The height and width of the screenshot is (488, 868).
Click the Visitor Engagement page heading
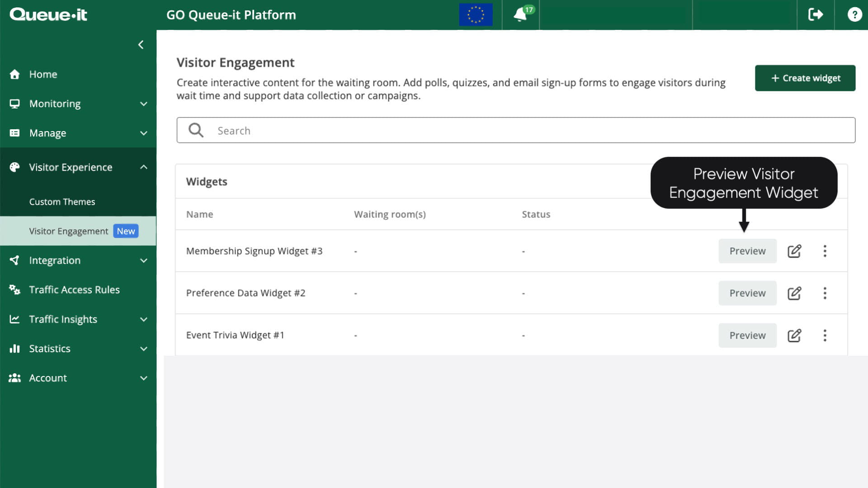(235, 62)
